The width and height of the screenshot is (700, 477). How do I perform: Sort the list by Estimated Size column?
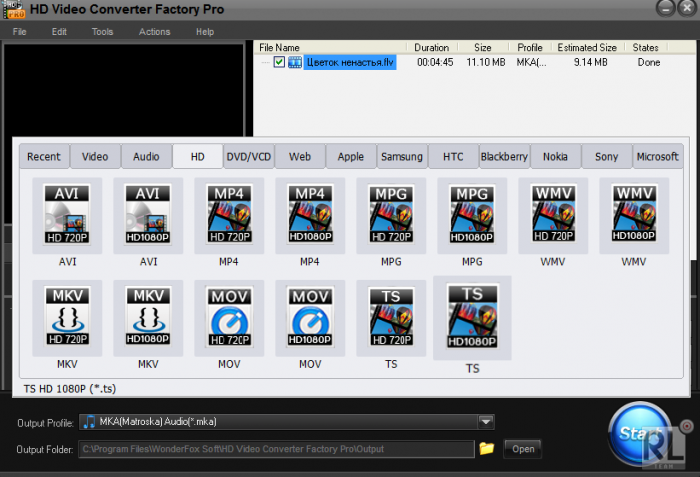tap(587, 47)
